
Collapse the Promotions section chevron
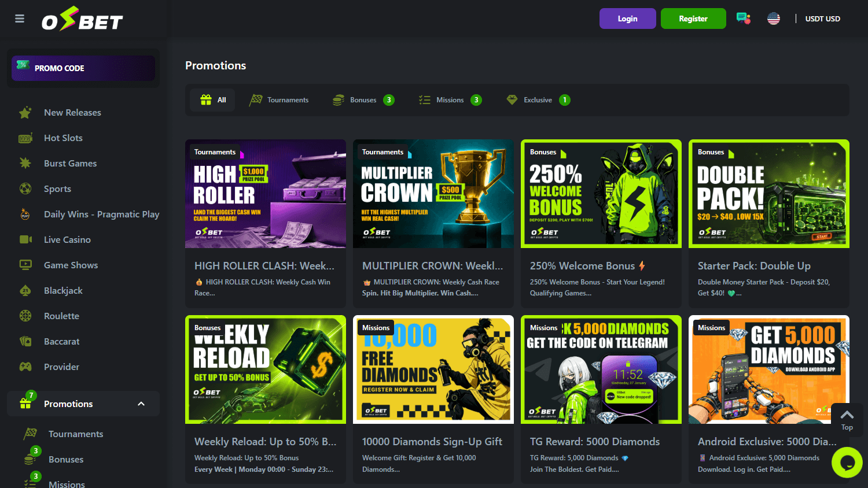(x=141, y=404)
